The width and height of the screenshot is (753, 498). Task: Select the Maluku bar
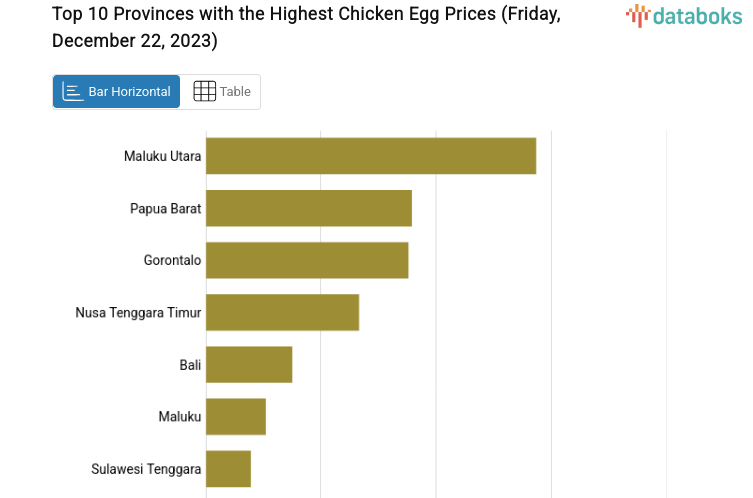(236, 416)
